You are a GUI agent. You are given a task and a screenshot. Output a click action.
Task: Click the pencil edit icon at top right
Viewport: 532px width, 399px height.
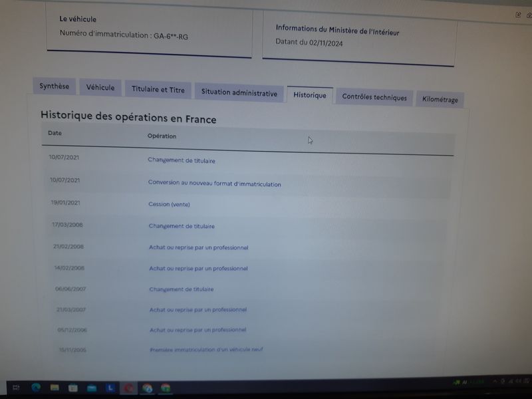518,15
